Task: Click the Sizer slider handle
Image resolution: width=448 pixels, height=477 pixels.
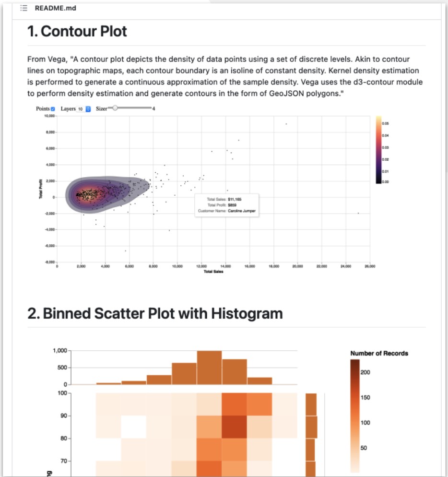Action: coord(115,108)
